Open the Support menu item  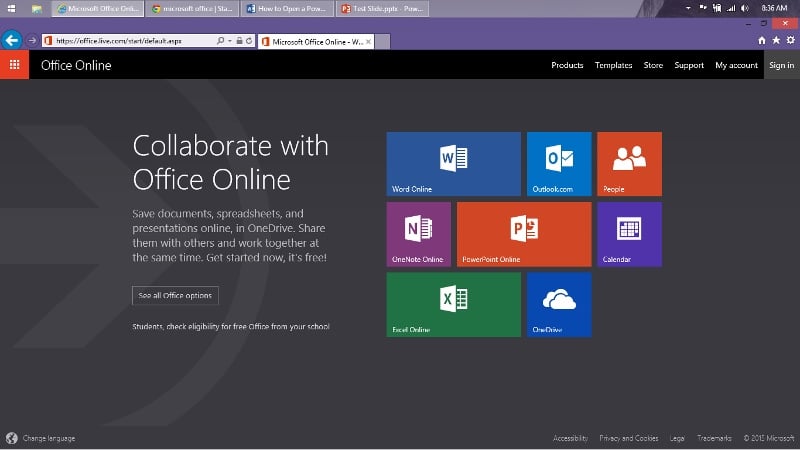(689, 65)
